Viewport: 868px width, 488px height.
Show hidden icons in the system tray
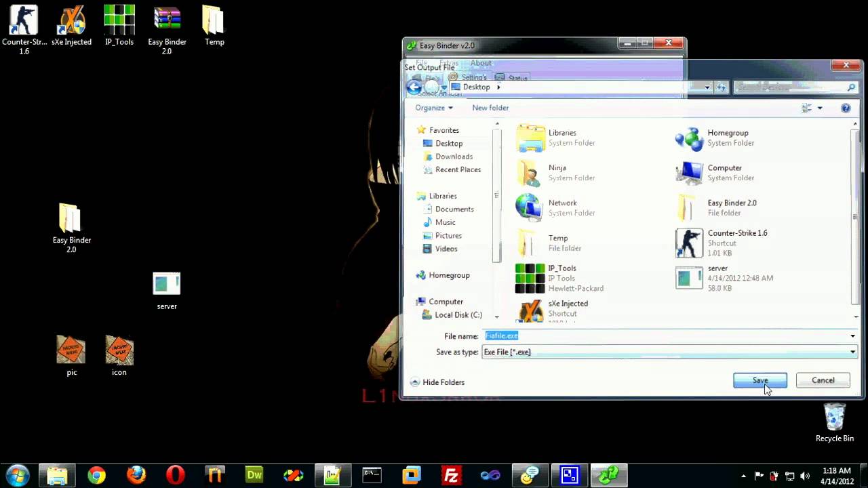pos(743,476)
